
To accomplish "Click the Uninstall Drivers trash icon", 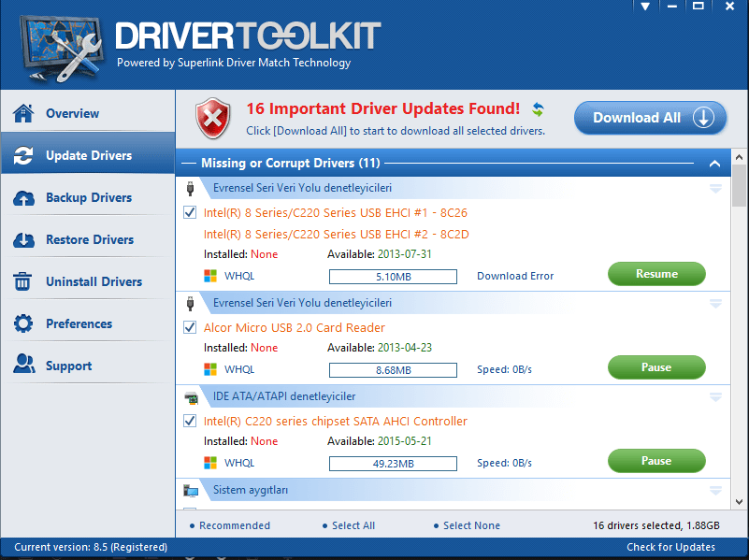I will [x=22, y=281].
